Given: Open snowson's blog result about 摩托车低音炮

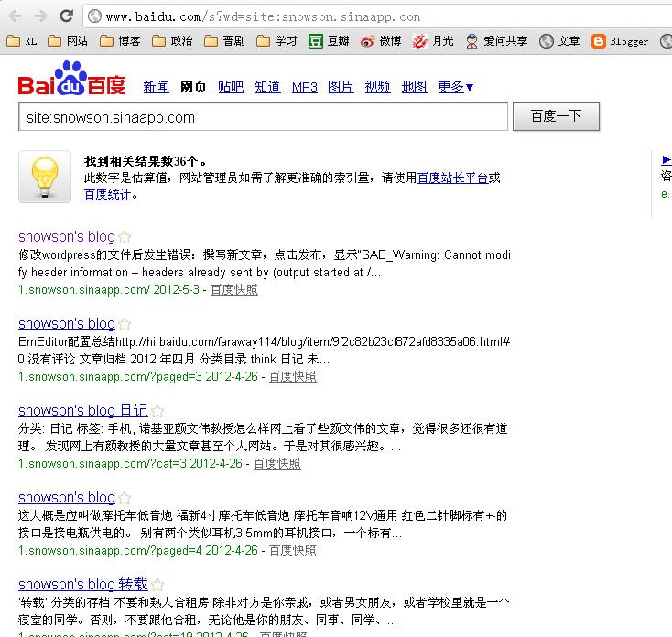Looking at the screenshot, I should tap(67, 497).
